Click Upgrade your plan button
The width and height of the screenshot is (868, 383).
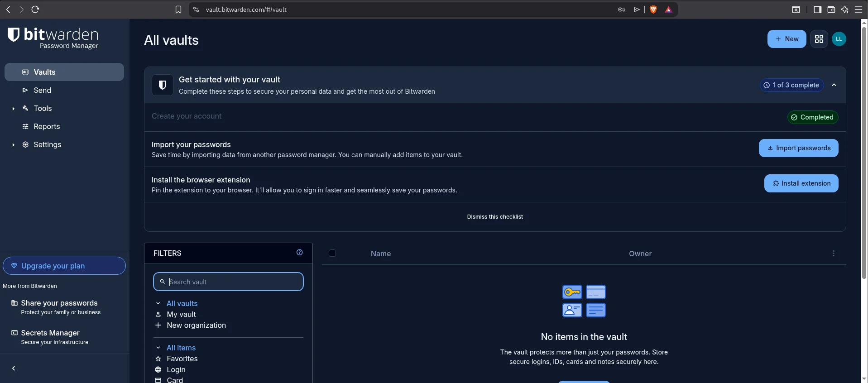pyautogui.click(x=64, y=266)
